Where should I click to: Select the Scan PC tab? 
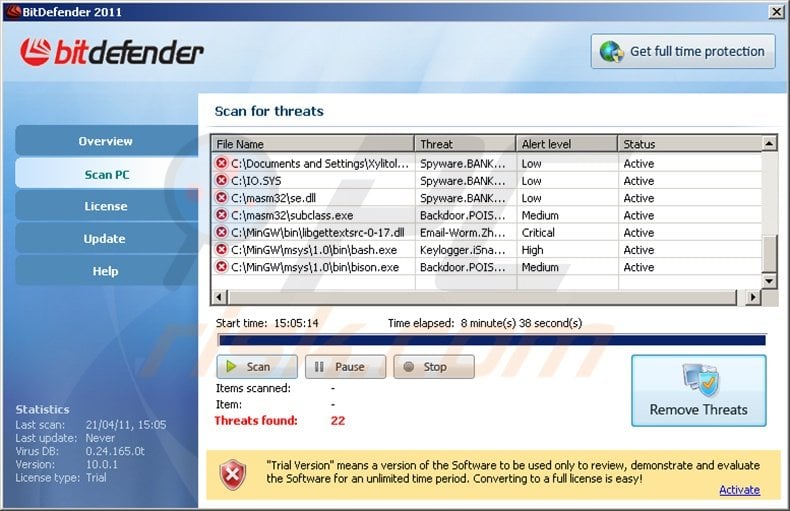click(107, 174)
